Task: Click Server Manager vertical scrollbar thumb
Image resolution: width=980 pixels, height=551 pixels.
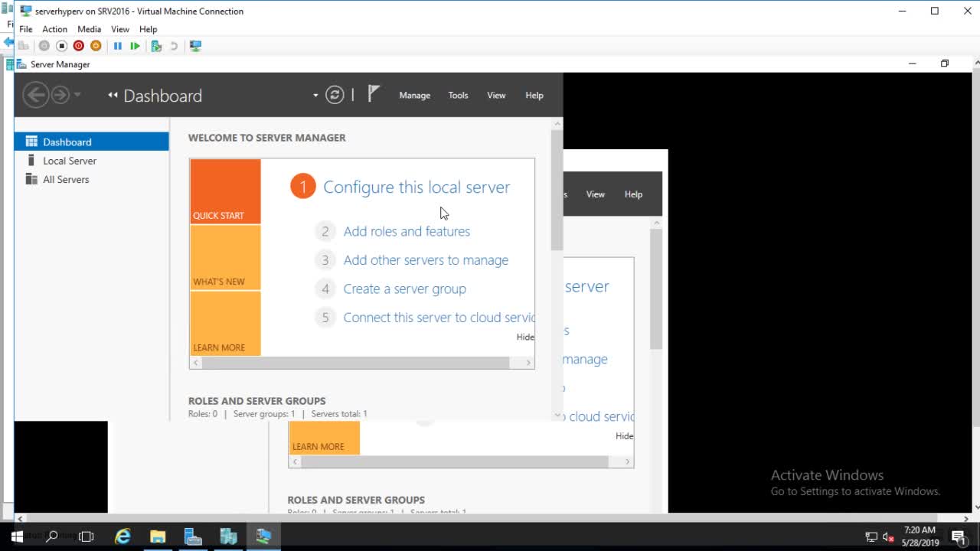Action: coord(557,190)
